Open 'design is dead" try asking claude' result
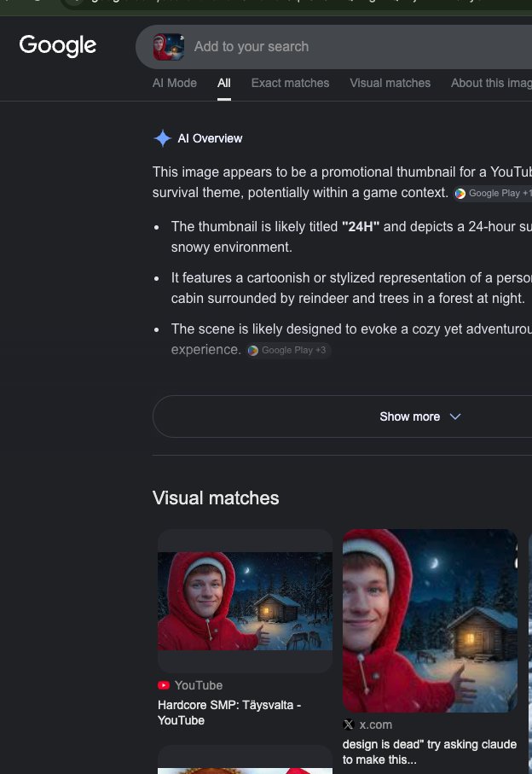This screenshot has height=774, width=532. [x=430, y=752]
